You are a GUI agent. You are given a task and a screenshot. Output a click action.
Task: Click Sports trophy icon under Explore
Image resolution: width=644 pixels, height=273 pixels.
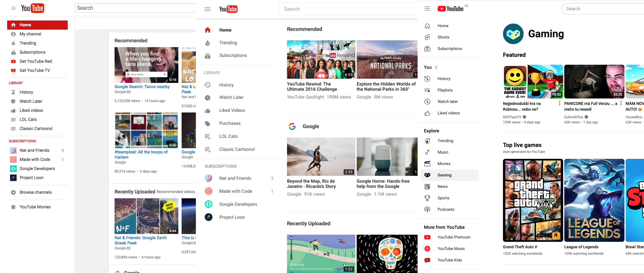point(427,198)
